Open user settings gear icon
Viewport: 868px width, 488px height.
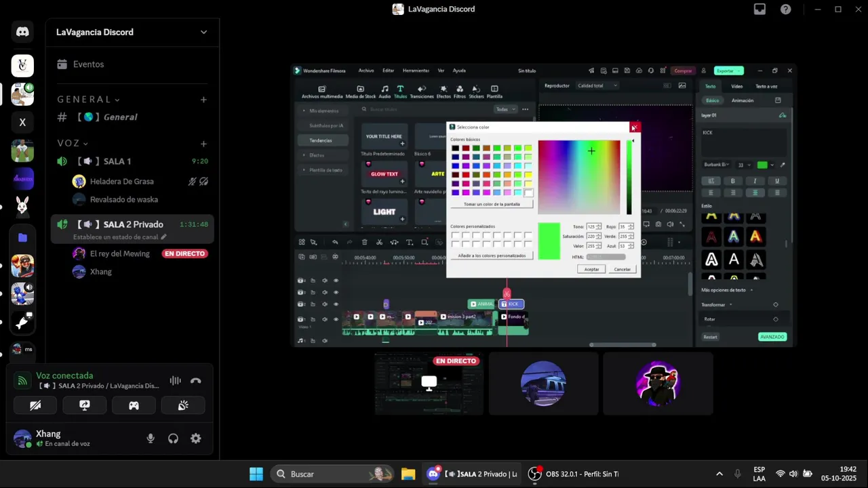[x=196, y=439]
